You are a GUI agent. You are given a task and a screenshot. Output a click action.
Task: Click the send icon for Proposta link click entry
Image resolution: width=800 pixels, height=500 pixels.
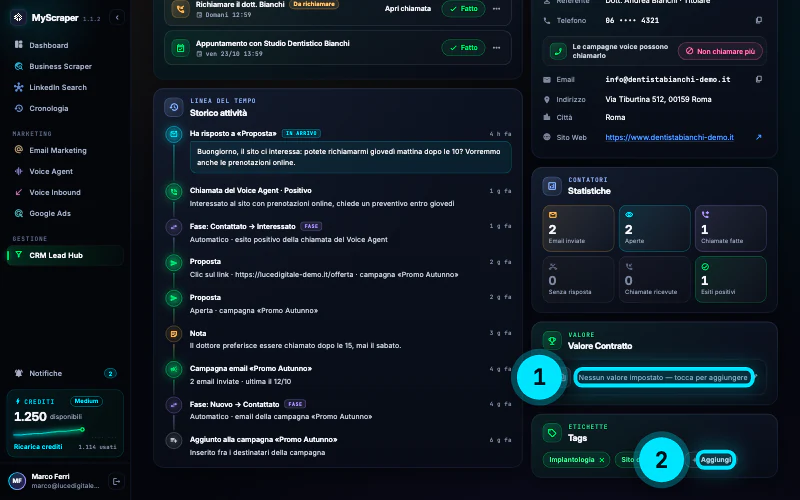pos(173,263)
